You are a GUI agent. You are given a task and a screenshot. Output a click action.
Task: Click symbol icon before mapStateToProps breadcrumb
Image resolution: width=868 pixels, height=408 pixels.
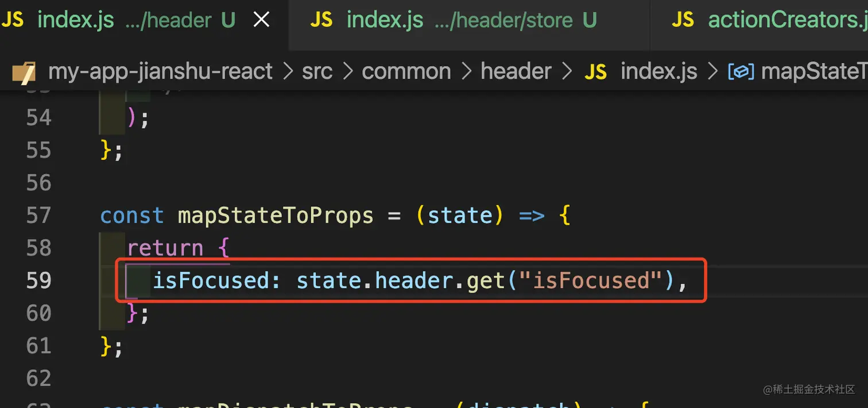pyautogui.click(x=741, y=72)
